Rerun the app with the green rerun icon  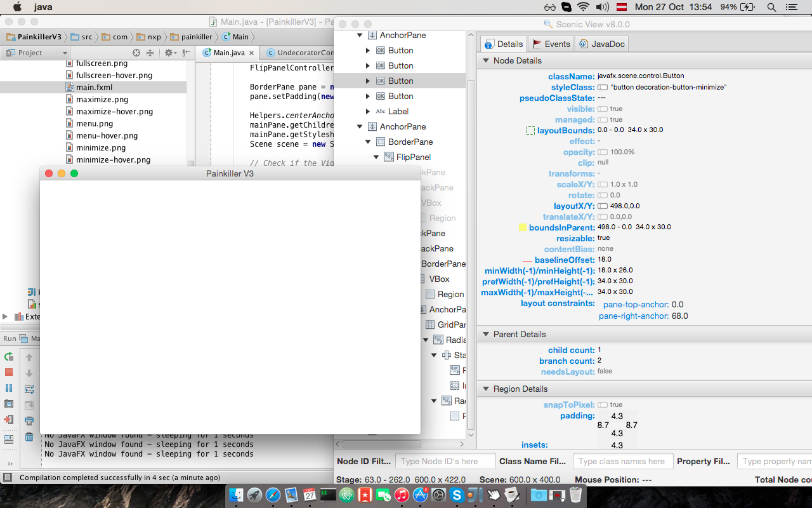point(9,357)
